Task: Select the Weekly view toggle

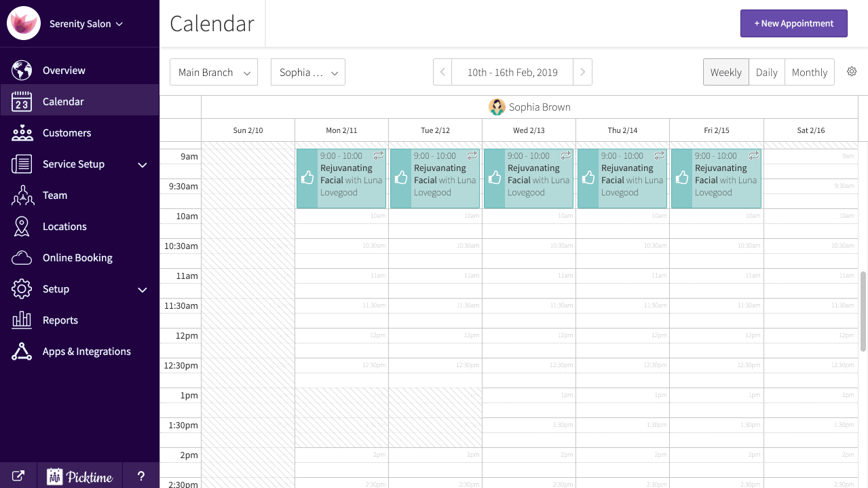Action: (725, 72)
